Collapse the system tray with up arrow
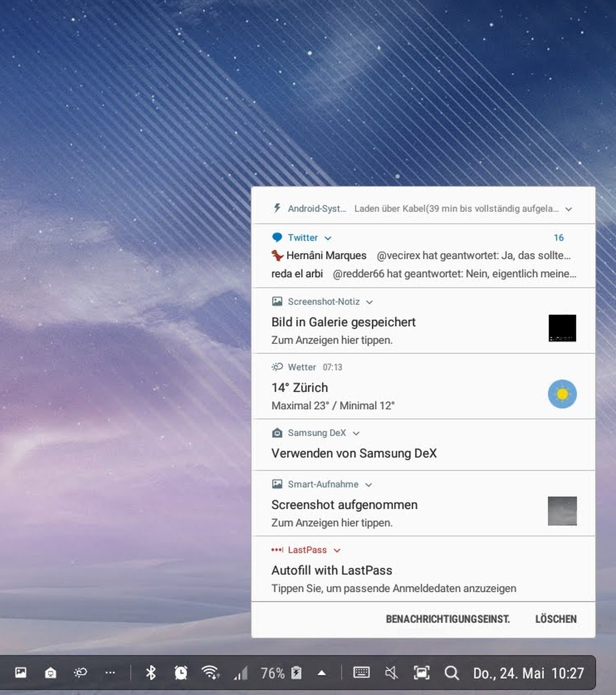This screenshot has width=616, height=695. pos(322,673)
